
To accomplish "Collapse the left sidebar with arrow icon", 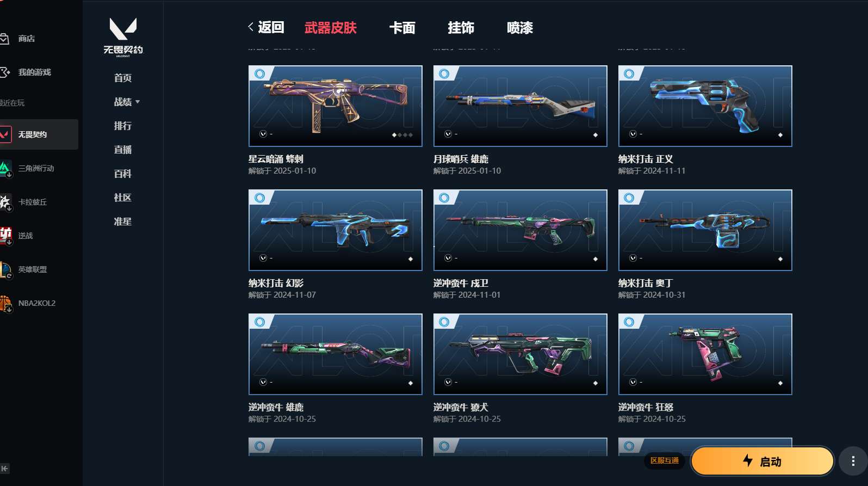I will coord(5,469).
